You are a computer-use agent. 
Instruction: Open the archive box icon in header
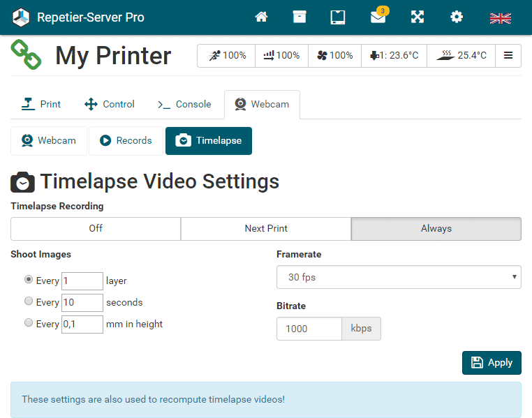pyautogui.click(x=300, y=17)
